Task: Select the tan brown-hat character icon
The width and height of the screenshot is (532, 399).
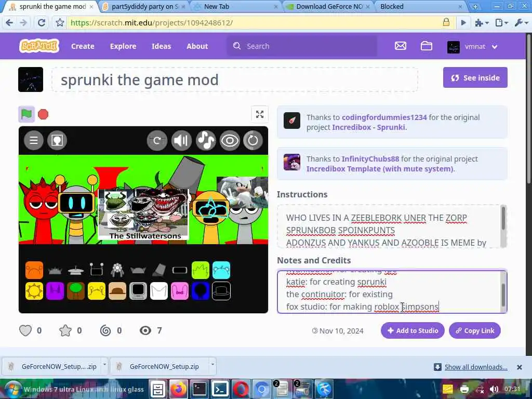Action: (117, 291)
